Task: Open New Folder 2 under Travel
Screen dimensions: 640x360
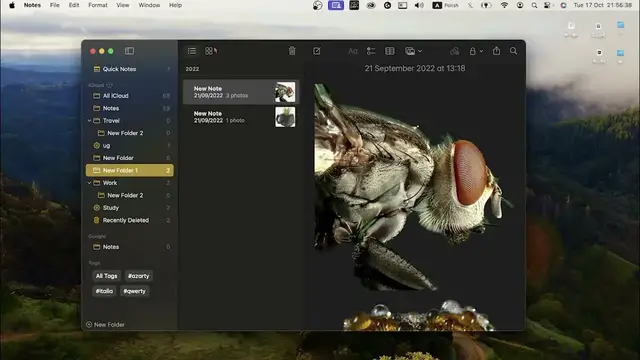Action: 130,133
